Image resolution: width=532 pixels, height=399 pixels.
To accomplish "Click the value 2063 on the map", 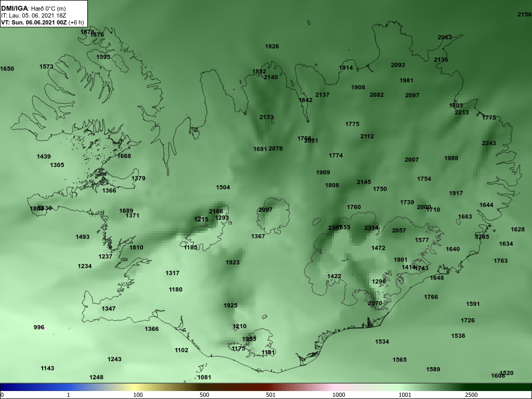I will (x=444, y=37).
